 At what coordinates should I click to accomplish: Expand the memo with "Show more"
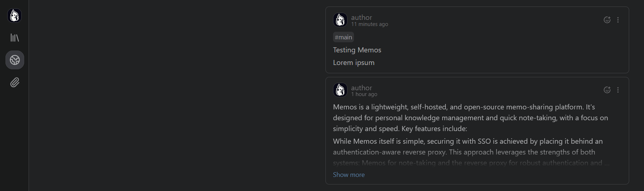click(x=349, y=175)
